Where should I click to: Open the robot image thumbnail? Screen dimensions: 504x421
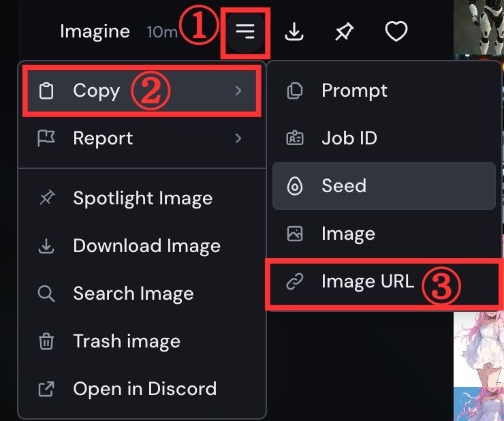coord(479,27)
